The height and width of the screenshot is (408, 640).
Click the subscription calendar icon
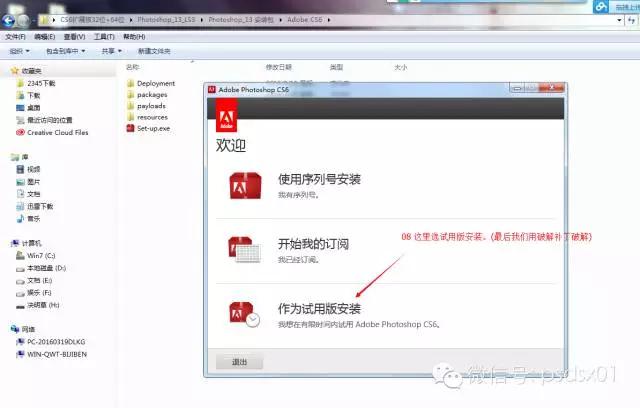[x=244, y=249]
